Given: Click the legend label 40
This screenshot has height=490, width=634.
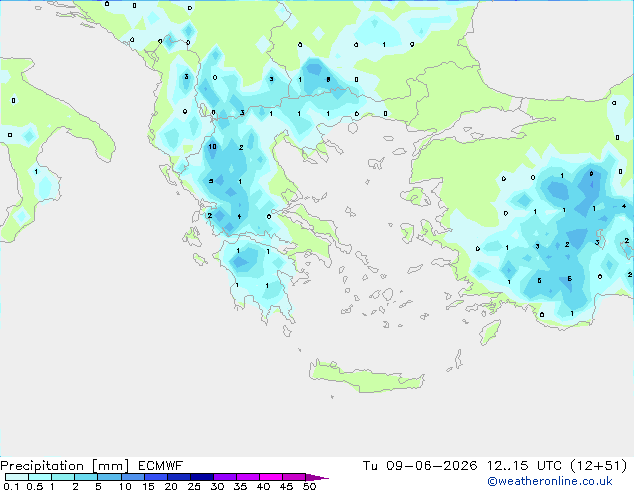Looking at the screenshot, I should coord(263,486).
